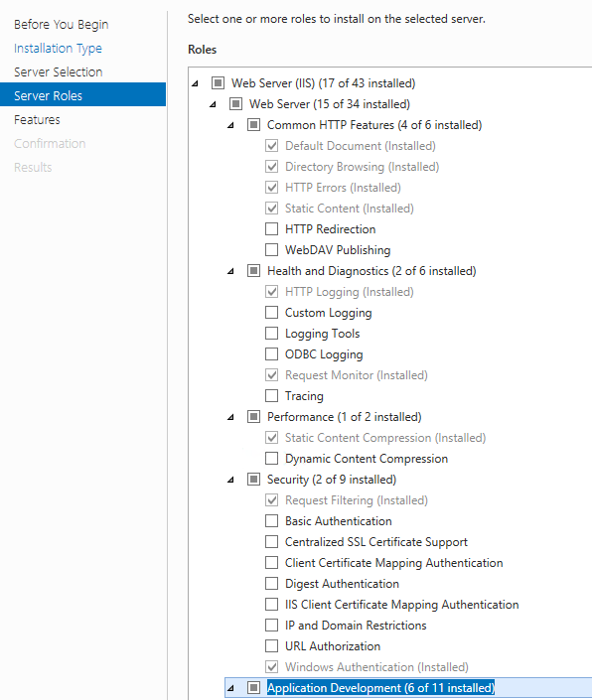This screenshot has height=700, width=592.
Task: Go to the Installation Type step
Action: [x=58, y=49]
